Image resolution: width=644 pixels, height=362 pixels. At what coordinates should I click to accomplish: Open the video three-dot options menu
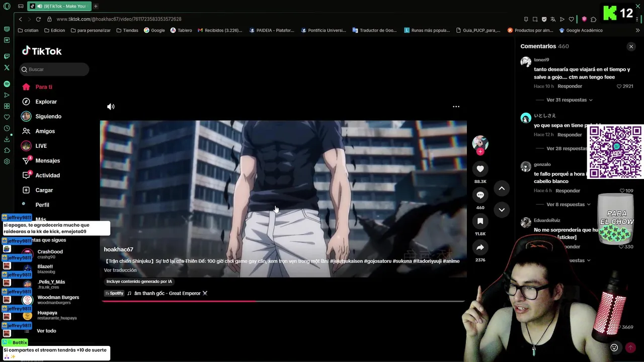click(x=456, y=107)
